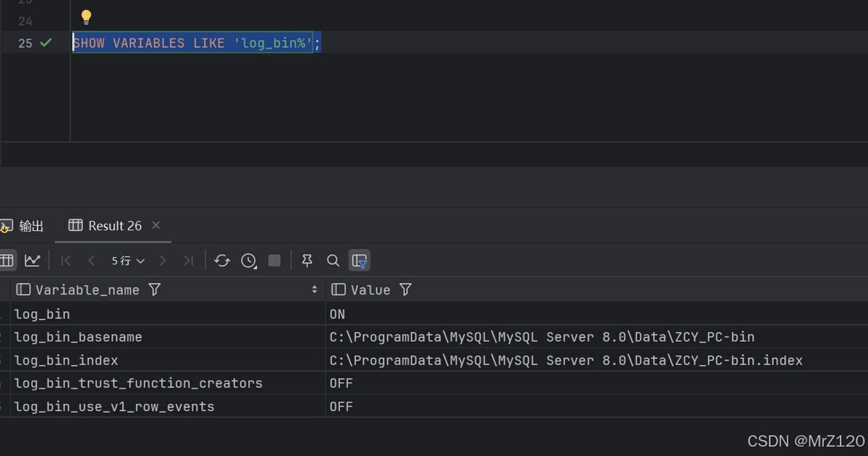The image size is (868, 456).
Task: Select the log_bin_basename cell
Action: click(x=78, y=337)
